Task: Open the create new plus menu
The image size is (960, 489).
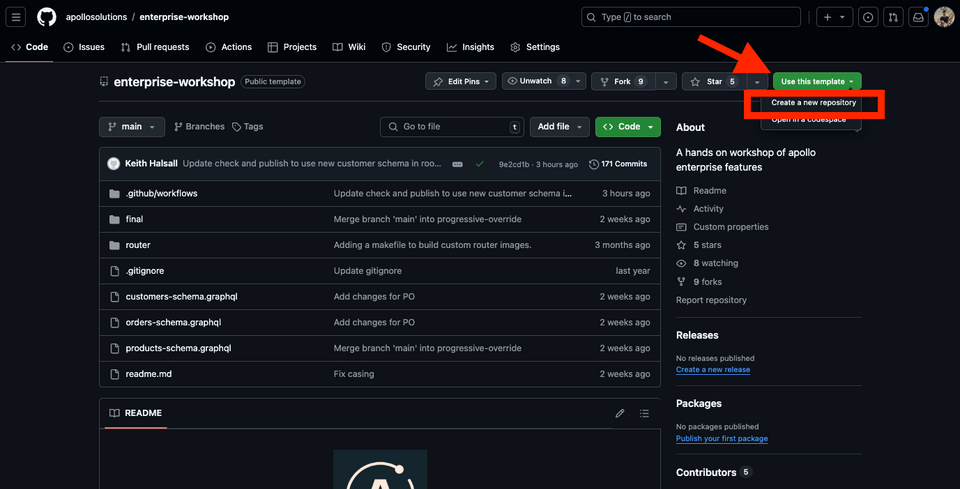Action: pos(834,17)
